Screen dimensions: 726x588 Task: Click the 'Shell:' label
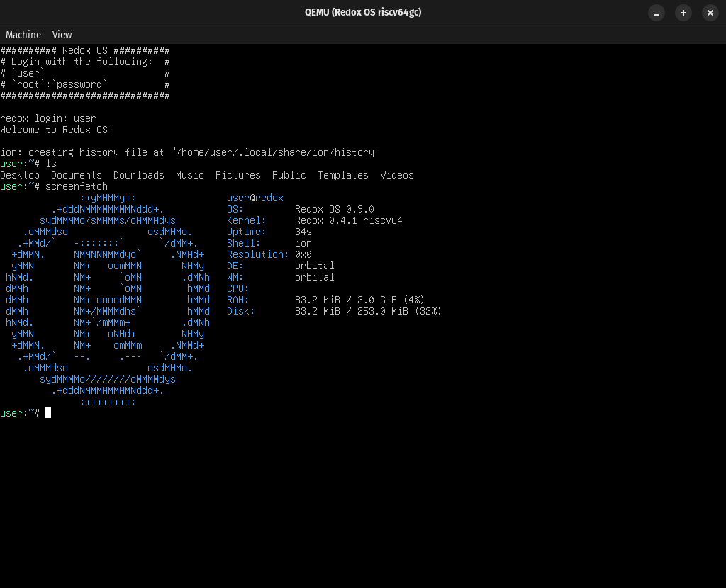tap(244, 243)
